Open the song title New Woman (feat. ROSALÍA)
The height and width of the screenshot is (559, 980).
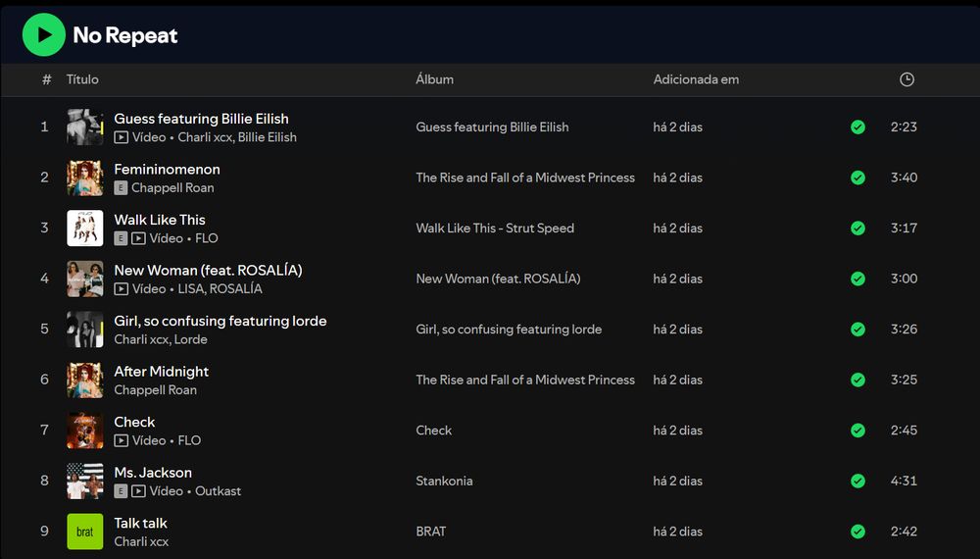pos(208,270)
